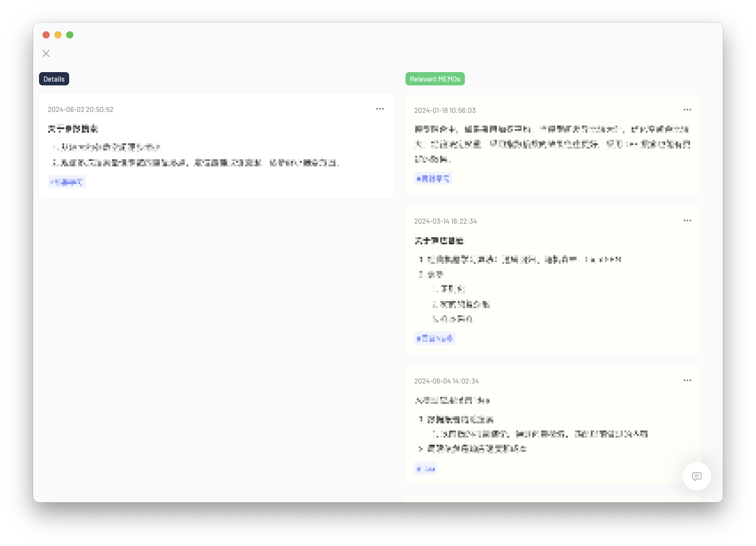Open three-dot menu on 2024-01-18 memo

tap(687, 110)
